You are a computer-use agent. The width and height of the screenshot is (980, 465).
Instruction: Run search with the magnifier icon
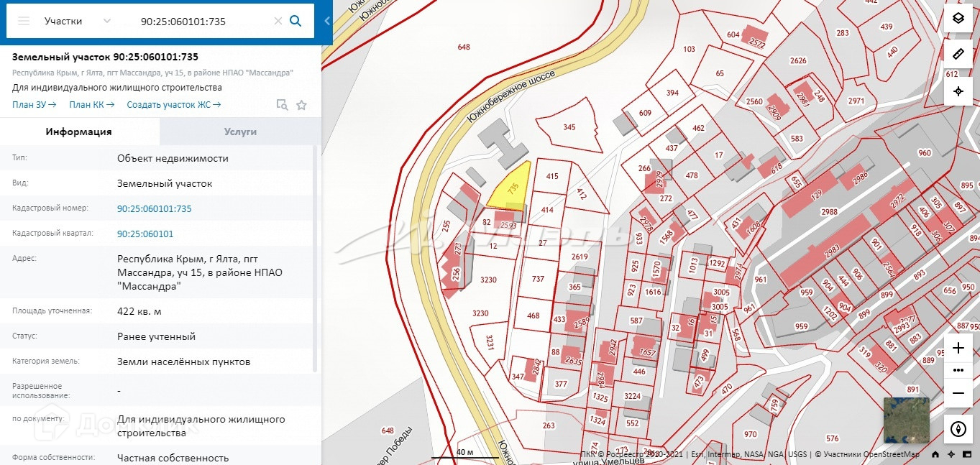click(296, 21)
